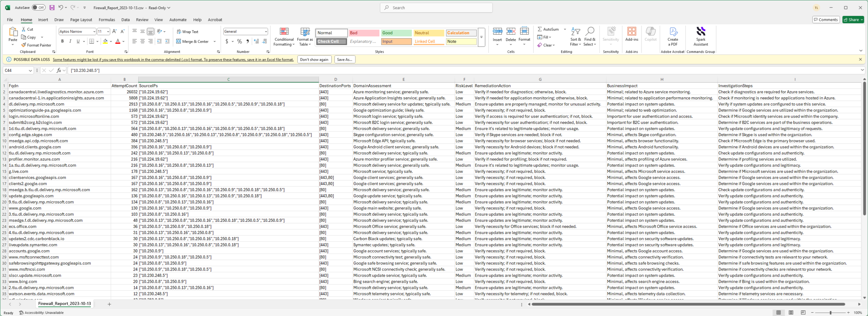Toggle Wrap Text for the cell
This screenshot has height=316, width=868.
187,32
